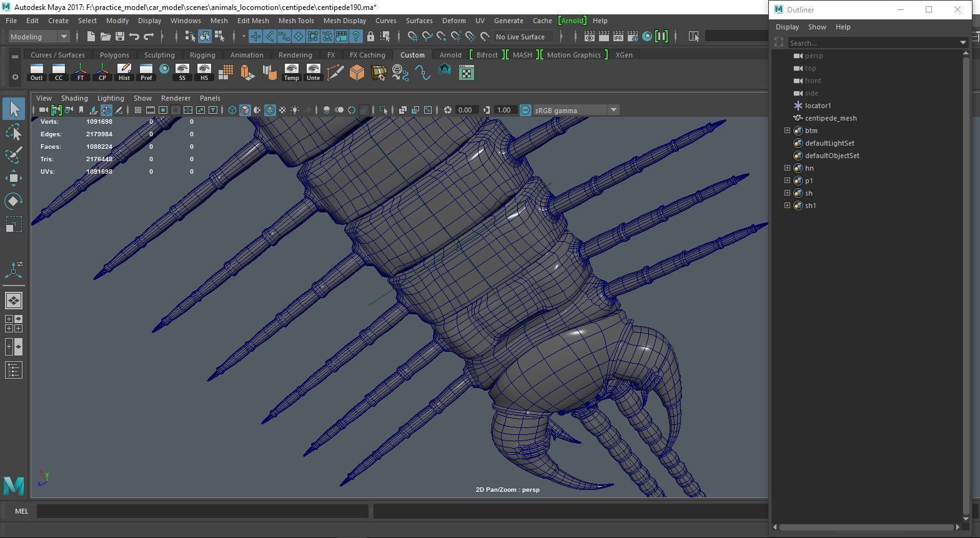The height and width of the screenshot is (538, 980).
Task: Expand the hn set in Outliner
Action: point(787,168)
